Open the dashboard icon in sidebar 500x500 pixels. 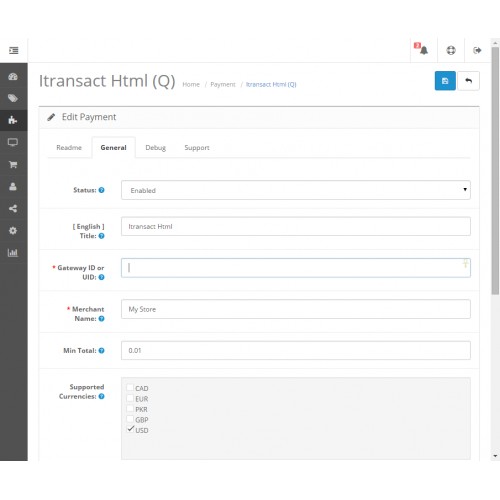pos(13,77)
